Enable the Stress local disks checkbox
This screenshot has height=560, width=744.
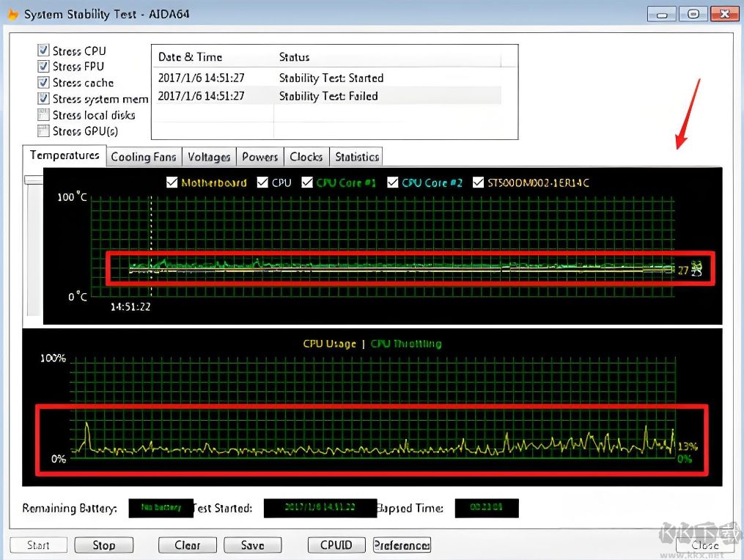point(43,115)
